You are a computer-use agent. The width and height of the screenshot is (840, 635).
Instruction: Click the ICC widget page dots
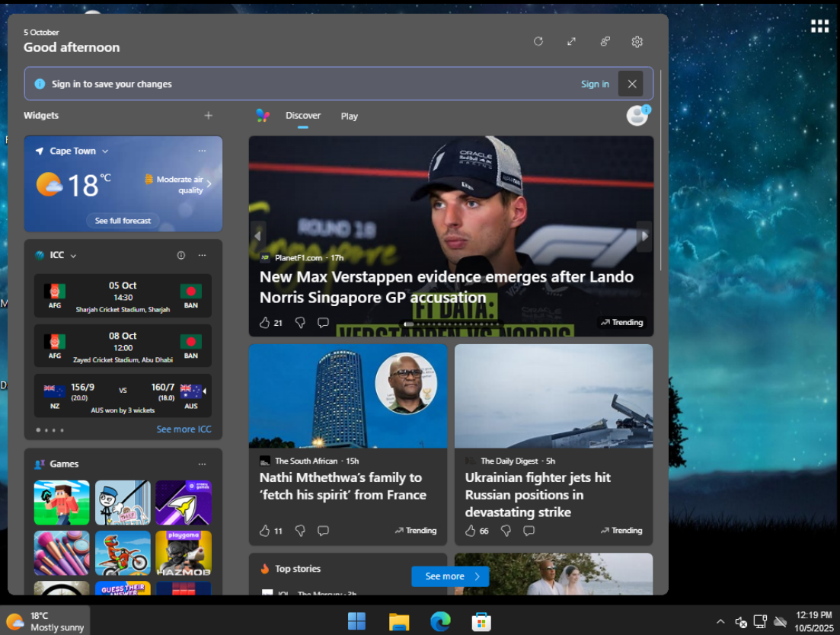coord(50,430)
